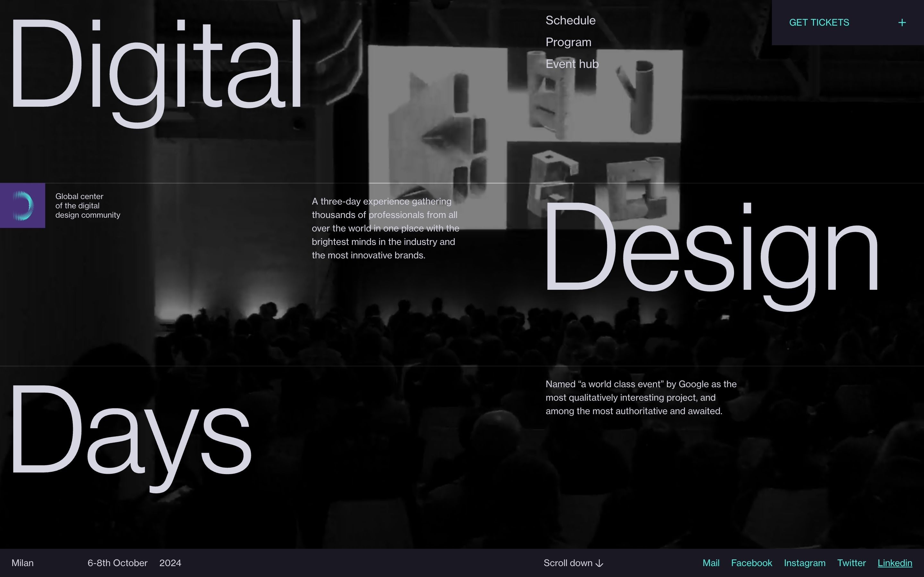This screenshot has height=577, width=924.
Task: Click the 2024 year label
Action: pyautogui.click(x=170, y=563)
